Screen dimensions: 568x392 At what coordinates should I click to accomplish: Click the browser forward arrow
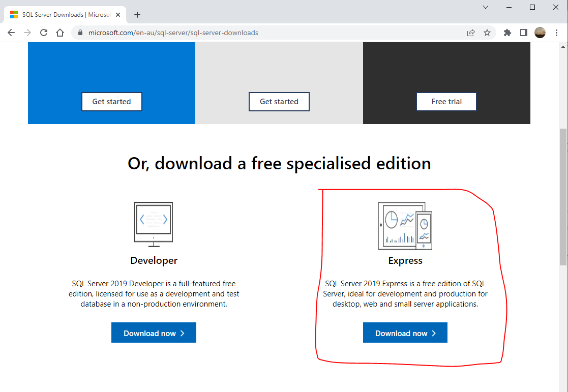pos(27,33)
